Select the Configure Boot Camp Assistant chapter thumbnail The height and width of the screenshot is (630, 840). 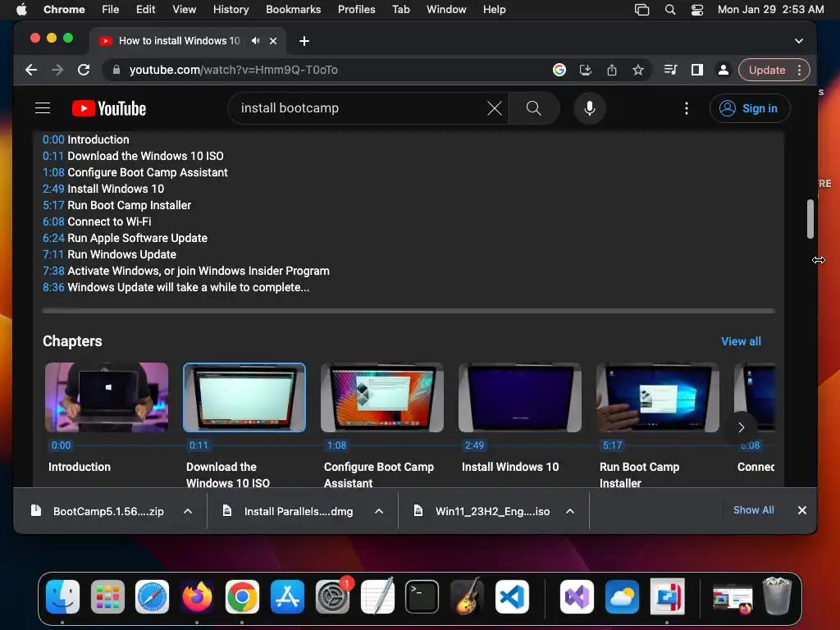382,397
